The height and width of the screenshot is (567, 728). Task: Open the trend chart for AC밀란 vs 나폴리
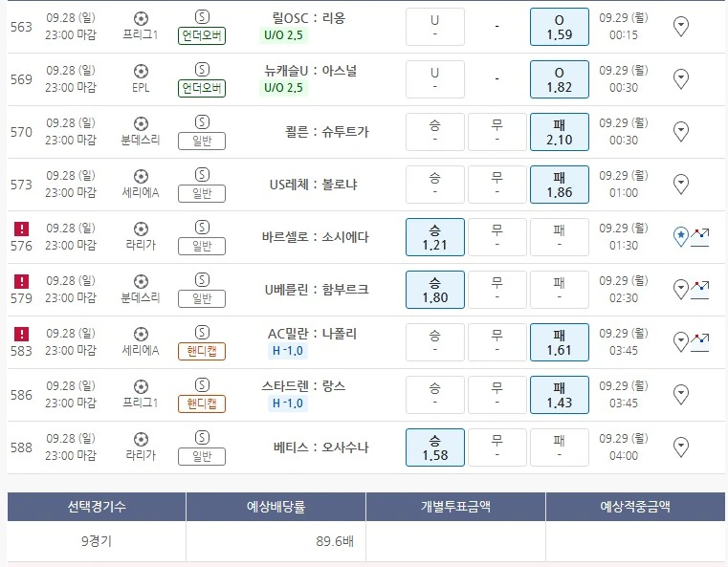(700, 341)
